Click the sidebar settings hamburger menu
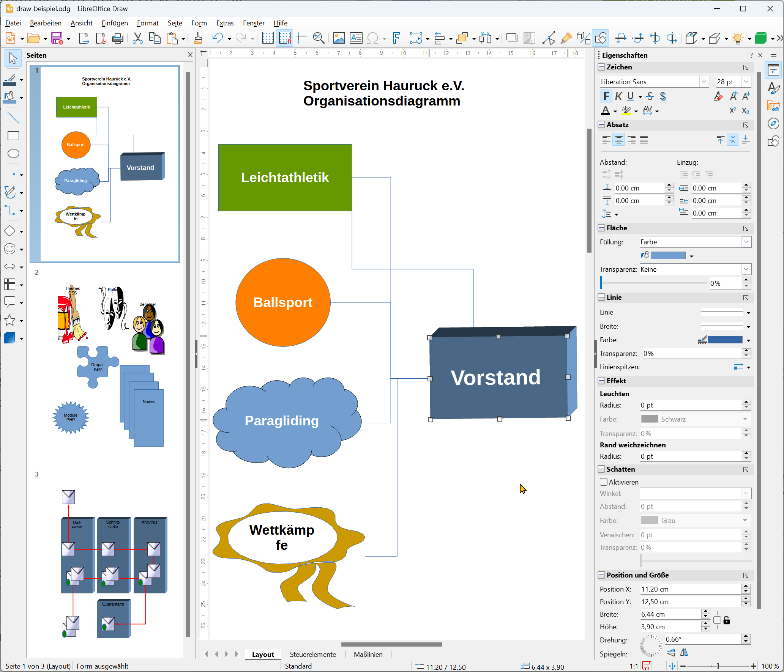 [773, 55]
